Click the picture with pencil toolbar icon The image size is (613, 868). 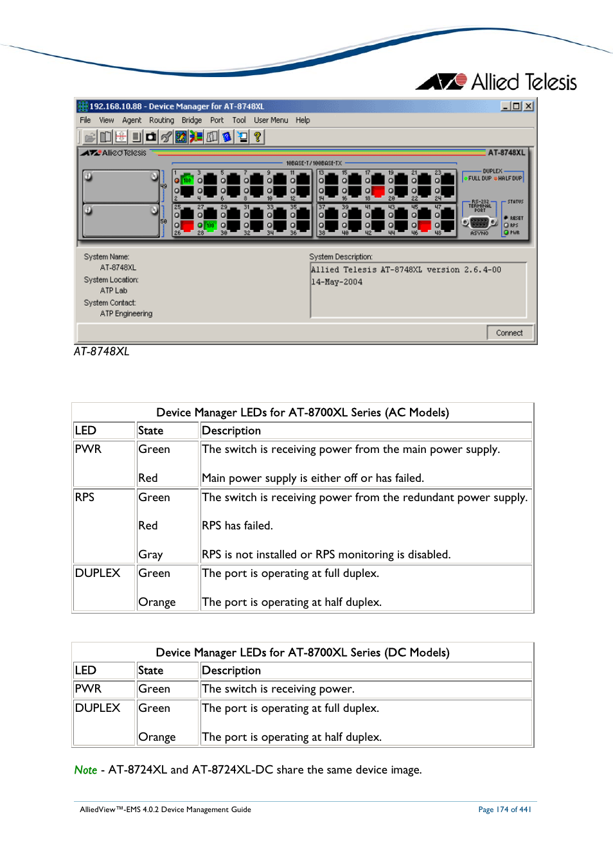click(x=181, y=137)
